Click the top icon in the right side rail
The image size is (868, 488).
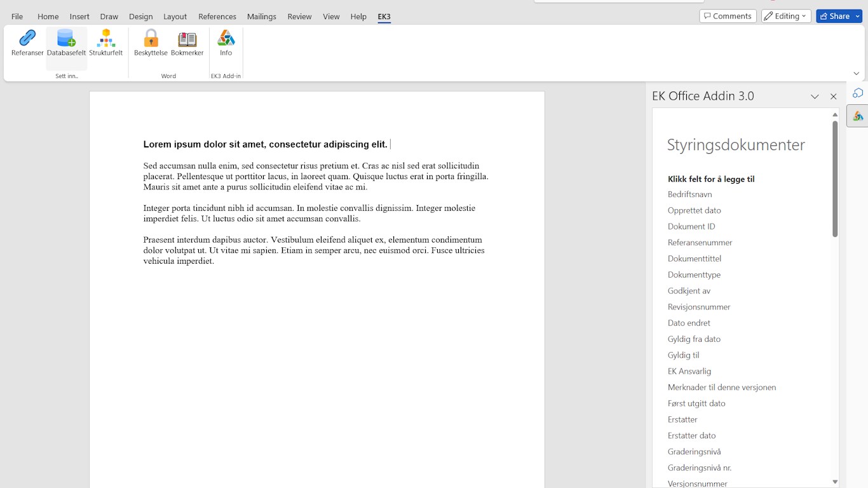point(858,93)
